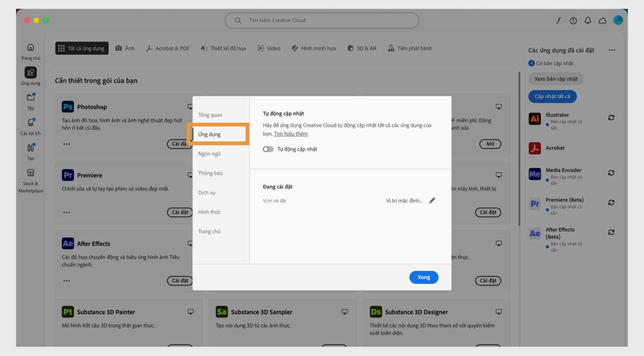Click the Substance 3D Sampler icon
The height and width of the screenshot is (356, 644).
[222, 312]
